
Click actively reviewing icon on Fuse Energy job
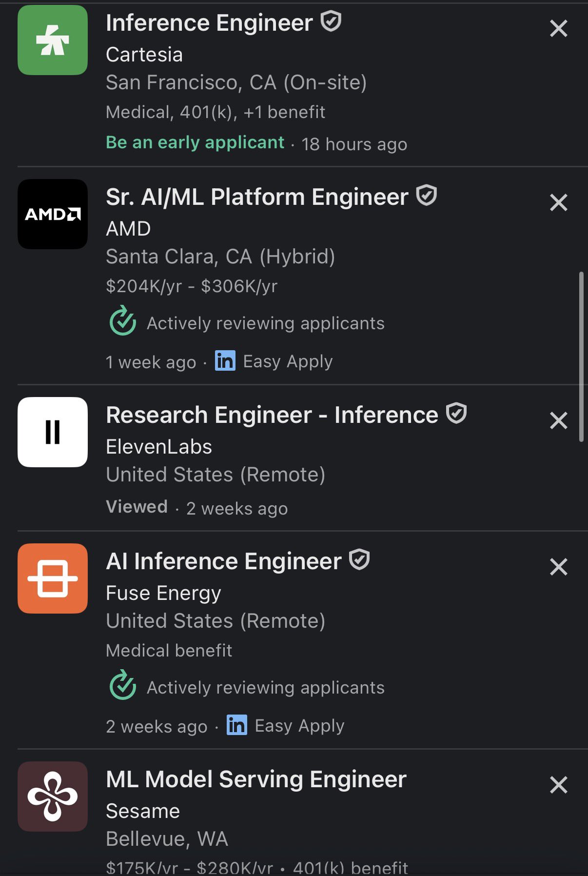click(123, 685)
